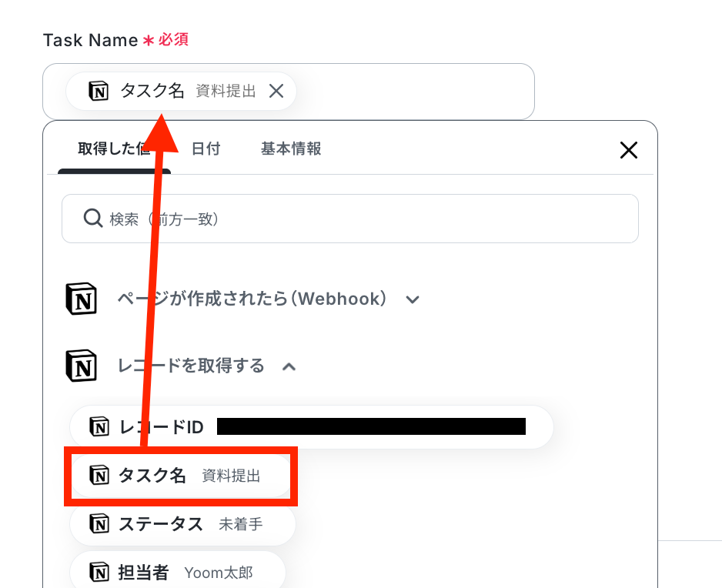Click the Notion icon in the Task Name chip

(99, 91)
